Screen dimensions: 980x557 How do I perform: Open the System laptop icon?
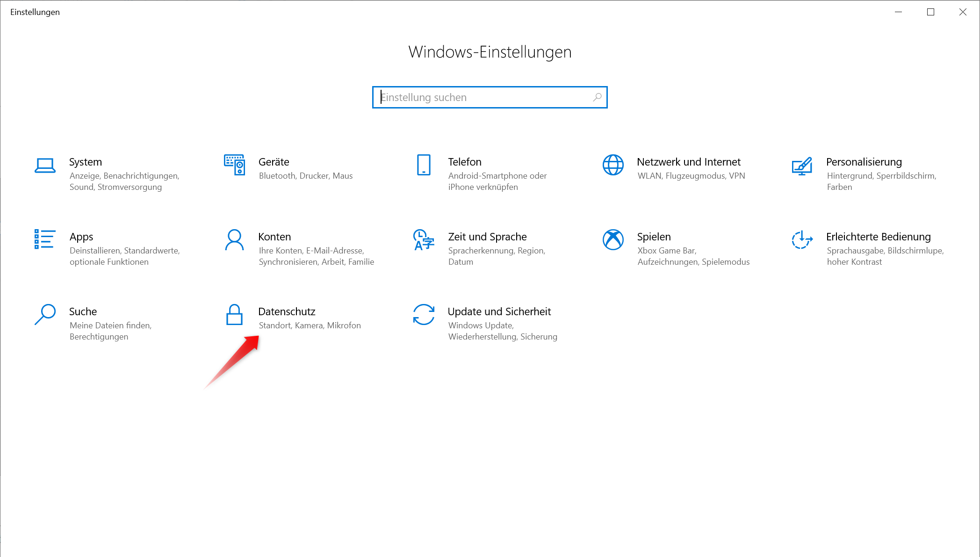[45, 166]
